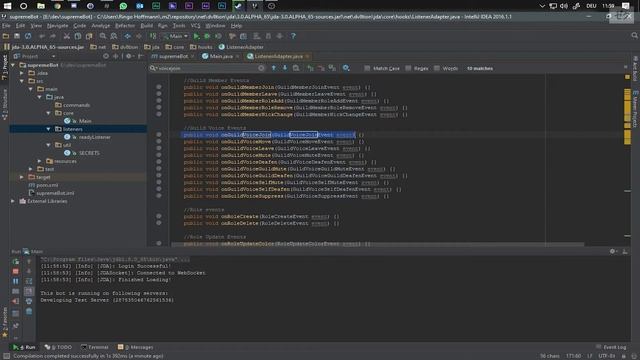Open Windows action center notification icon
This screenshot has height=360, width=640.
[x=626, y=6]
